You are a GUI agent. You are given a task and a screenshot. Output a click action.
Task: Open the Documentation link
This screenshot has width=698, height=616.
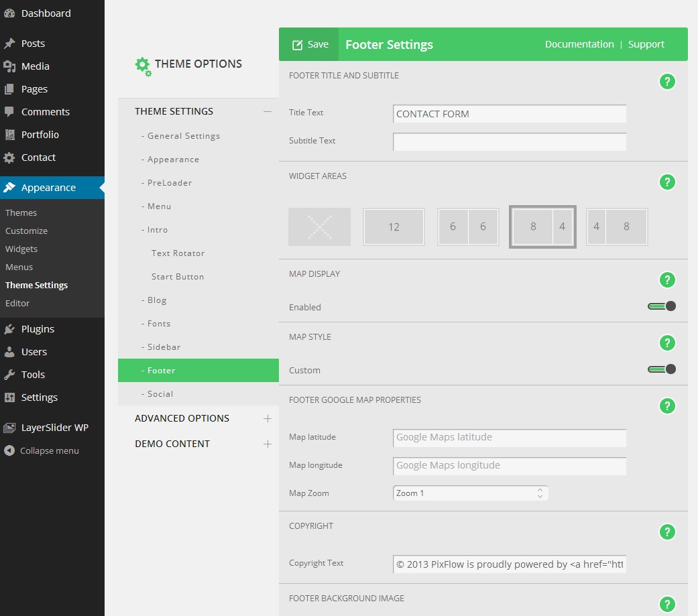tap(579, 44)
